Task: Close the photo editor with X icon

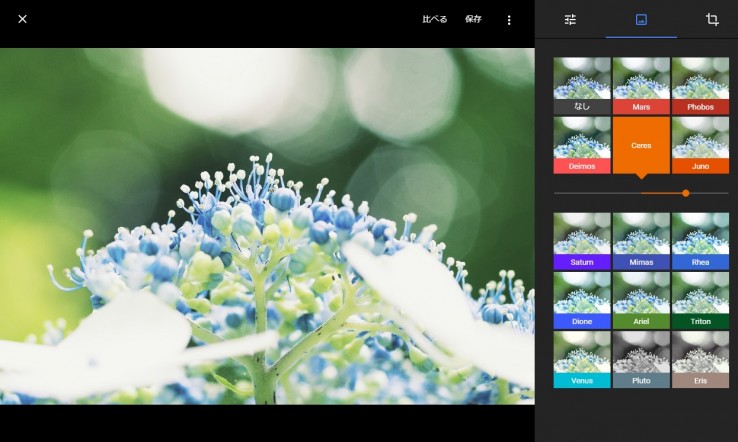Action: click(22, 19)
